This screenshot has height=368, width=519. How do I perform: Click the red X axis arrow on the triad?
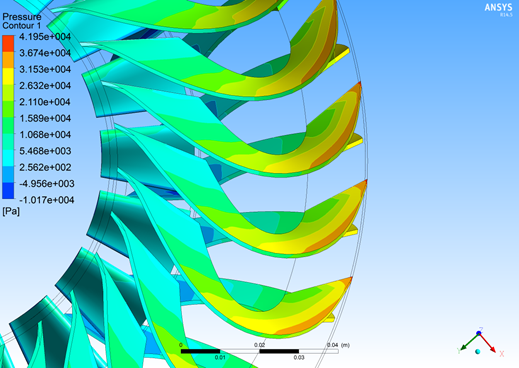pos(488,343)
